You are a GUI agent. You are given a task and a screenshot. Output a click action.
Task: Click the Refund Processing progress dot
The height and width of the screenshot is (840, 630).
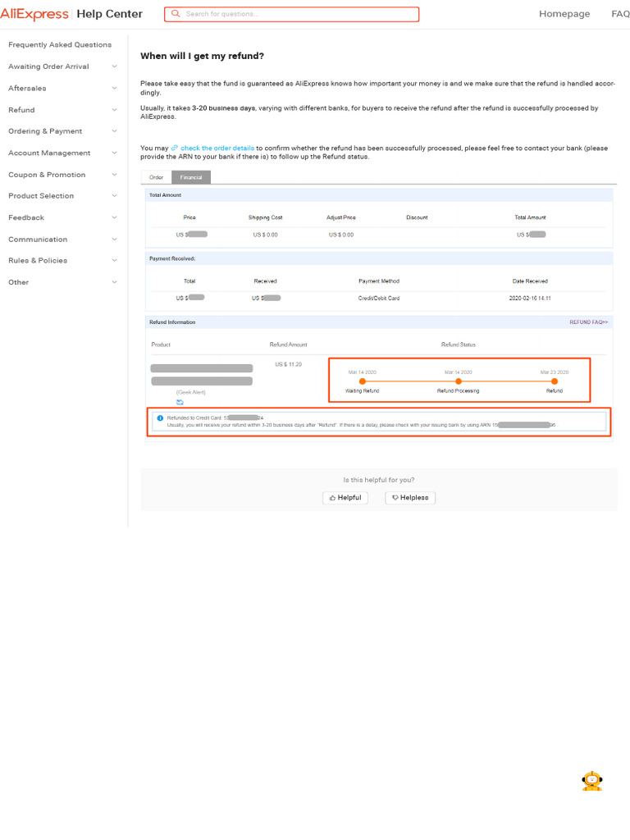point(458,381)
